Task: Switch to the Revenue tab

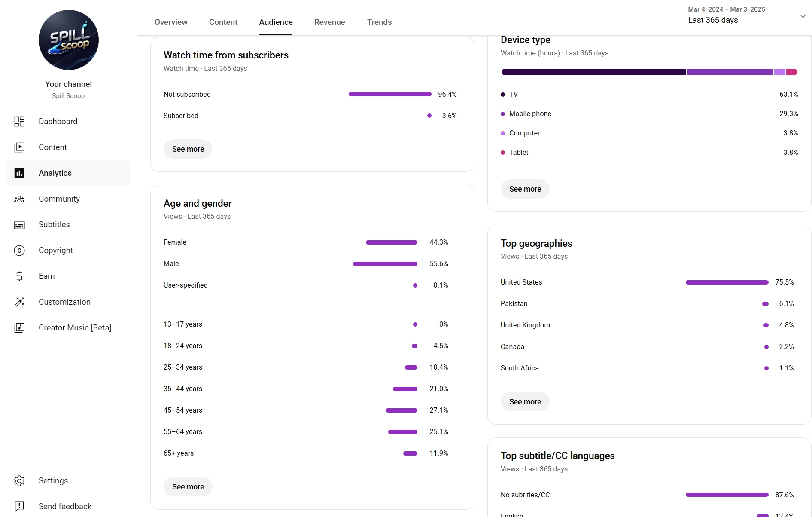Action: (x=329, y=22)
